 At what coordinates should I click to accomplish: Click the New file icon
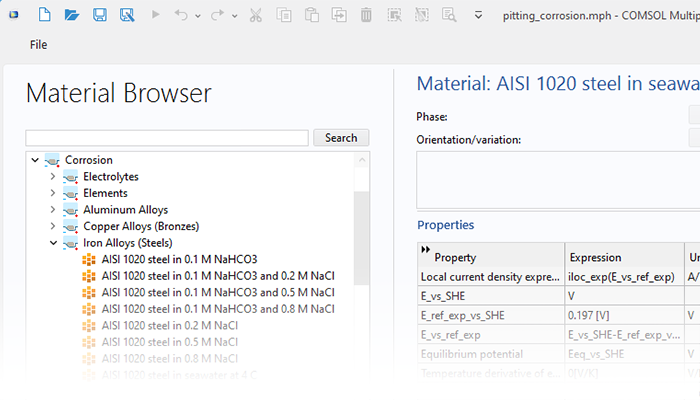tap(43, 15)
